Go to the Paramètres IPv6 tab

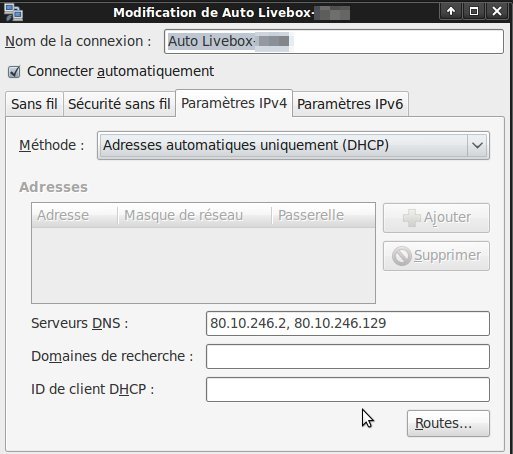click(350, 104)
